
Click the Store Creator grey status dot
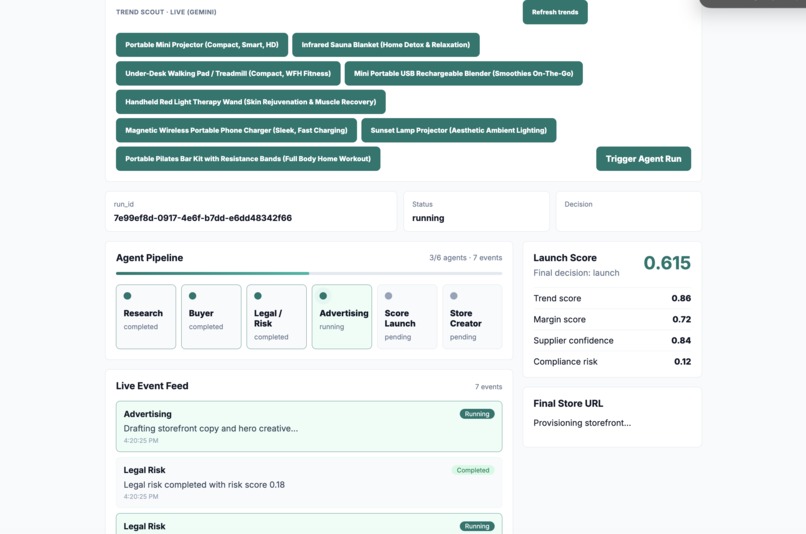point(454,296)
